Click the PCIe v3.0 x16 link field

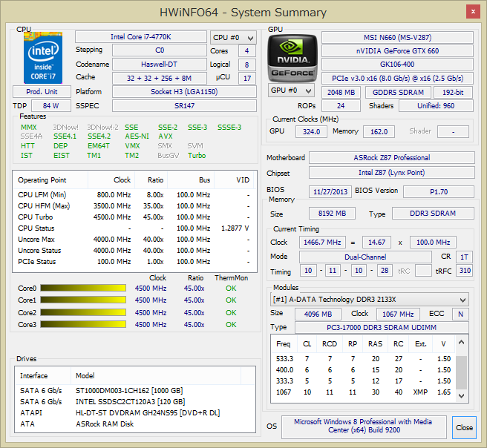(x=397, y=78)
